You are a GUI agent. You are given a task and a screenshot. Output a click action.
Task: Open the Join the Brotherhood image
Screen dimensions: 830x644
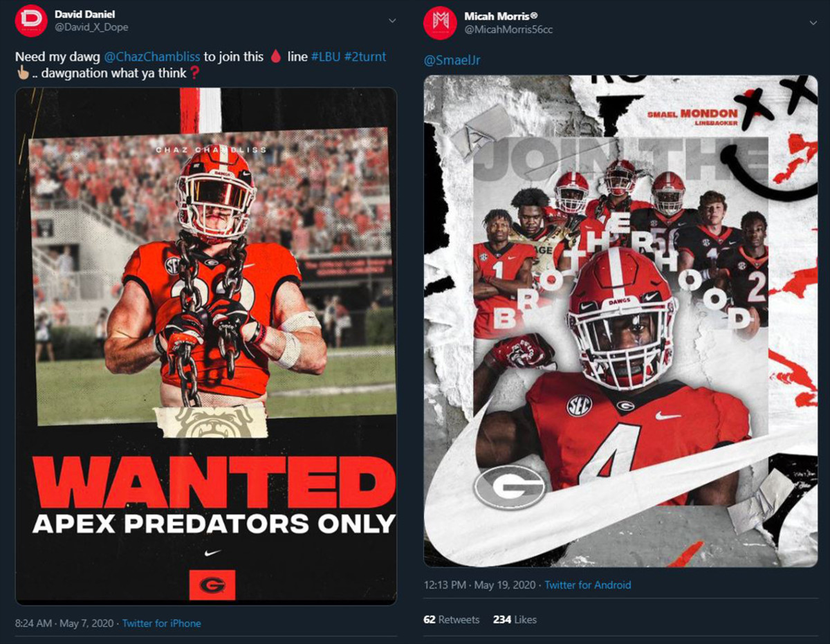pyautogui.click(x=620, y=321)
